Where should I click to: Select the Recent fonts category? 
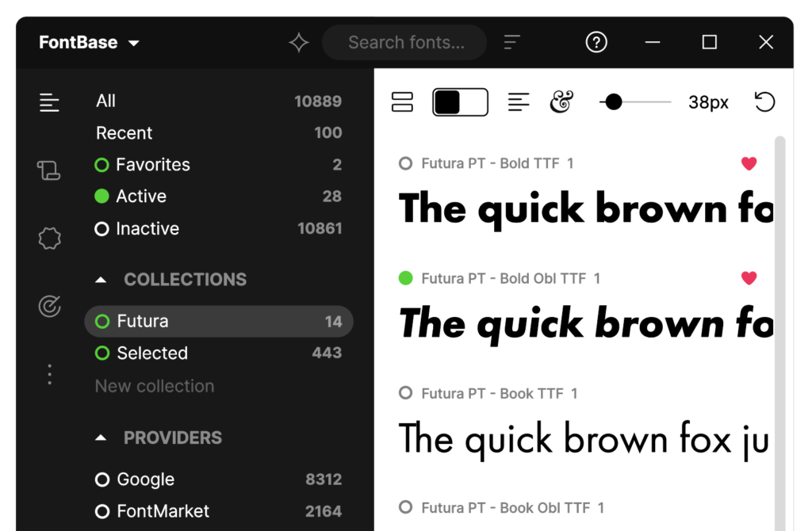(219, 133)
